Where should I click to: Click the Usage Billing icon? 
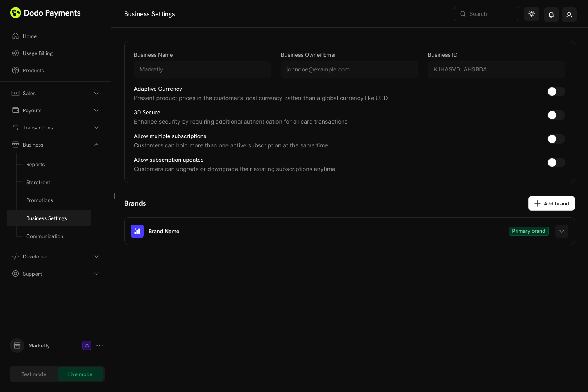16,53
